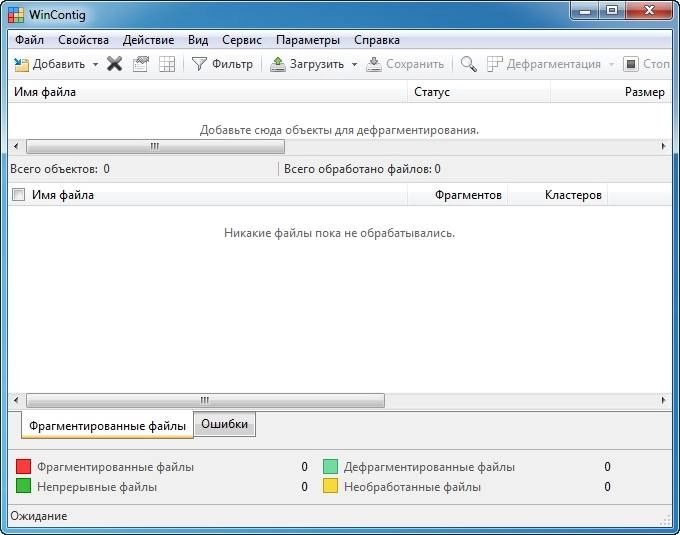Screen dimensions: 680x535
Task: Click Имя файла header in upper list
Action: click(x=207, y=92)
